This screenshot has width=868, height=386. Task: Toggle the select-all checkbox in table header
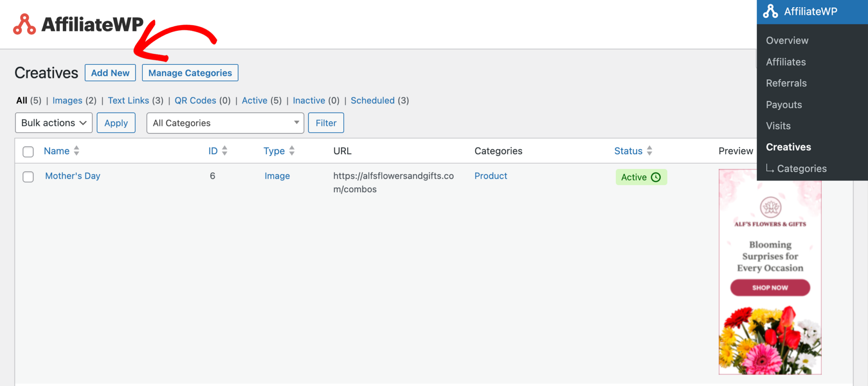tap(28, 152)
